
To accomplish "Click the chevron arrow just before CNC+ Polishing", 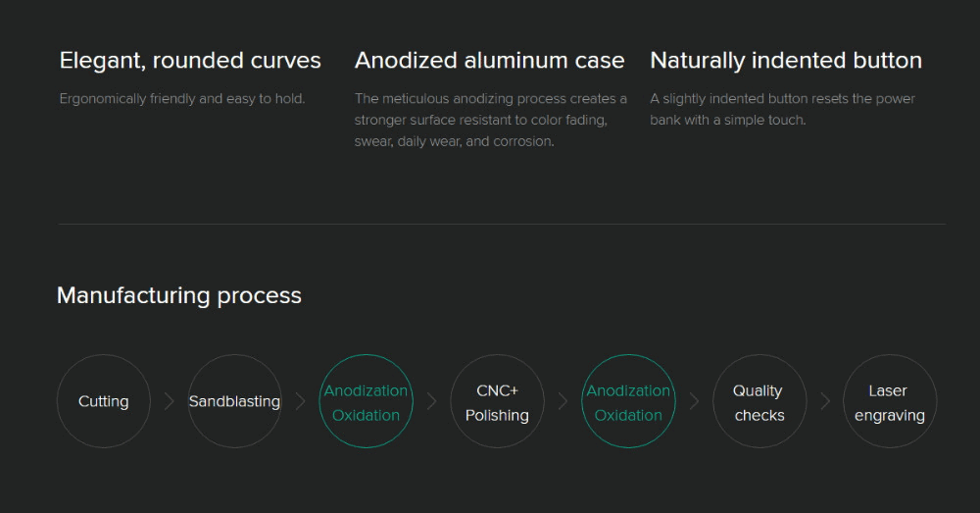I will point(431,401).
